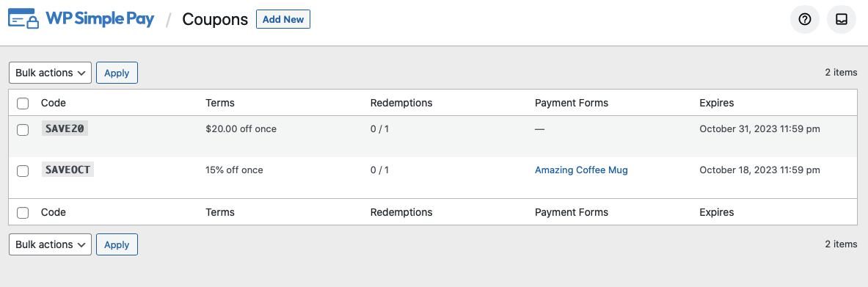Toggle the select-all checkbox in the table footer
The image size is (868, 287).
pos(23,213)
